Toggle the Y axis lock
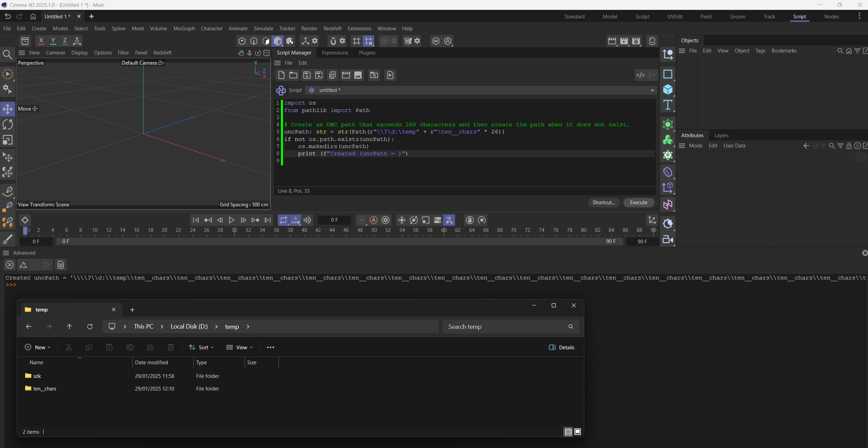 53,41
